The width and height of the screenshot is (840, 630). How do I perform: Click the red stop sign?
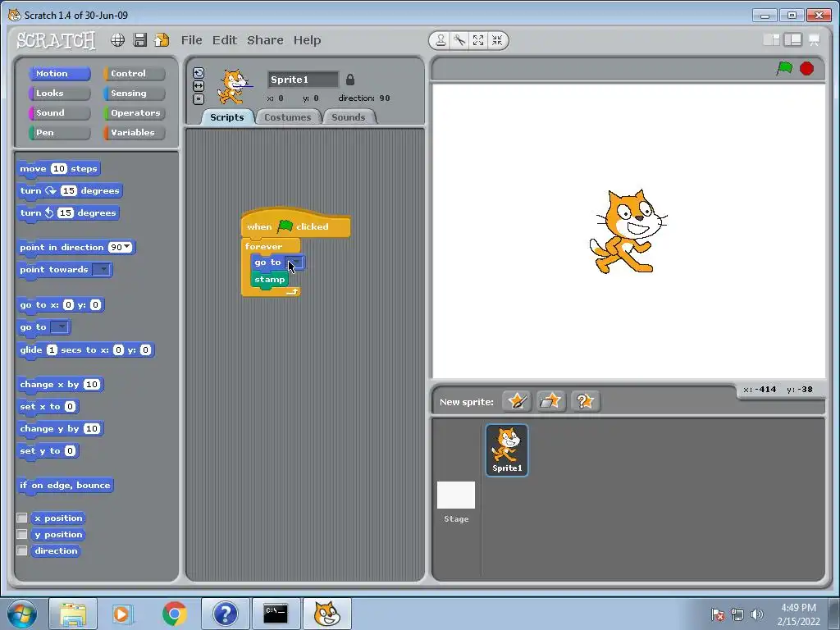(x=807, y=69)
